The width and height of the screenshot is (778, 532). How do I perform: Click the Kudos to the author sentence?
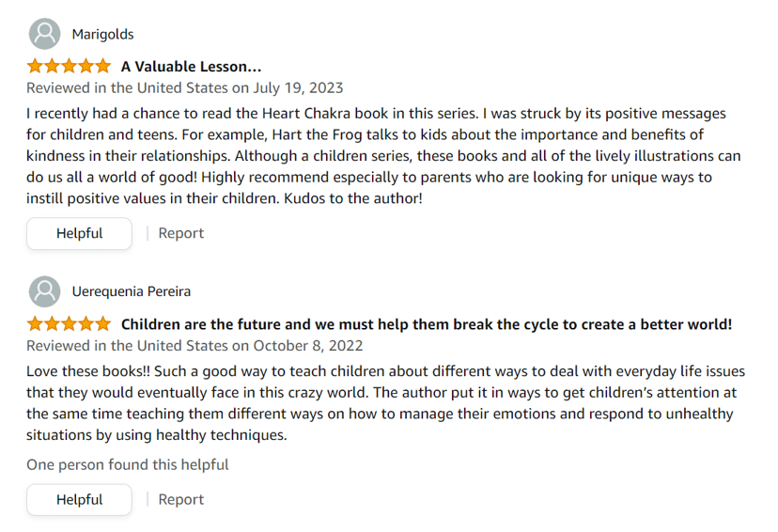(x=352, y=198)
